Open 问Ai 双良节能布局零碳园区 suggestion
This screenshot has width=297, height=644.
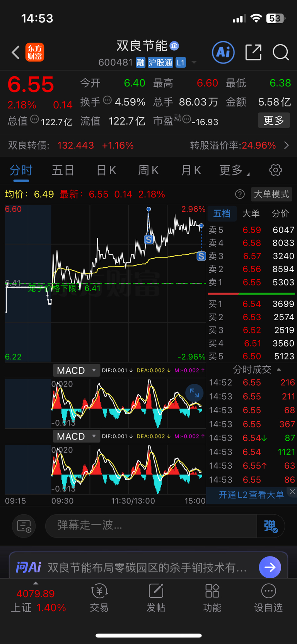click(147, 567)
